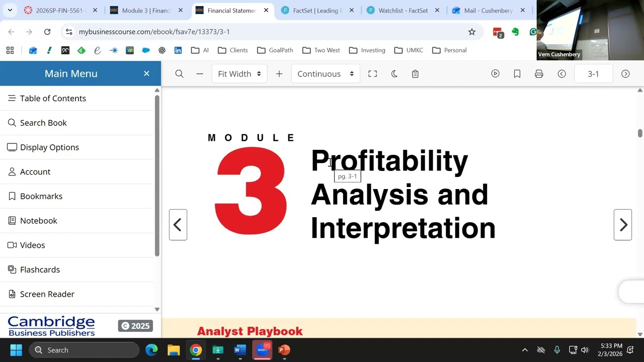
Task: Close the Main Menu panel
Action: coord(146,73)
